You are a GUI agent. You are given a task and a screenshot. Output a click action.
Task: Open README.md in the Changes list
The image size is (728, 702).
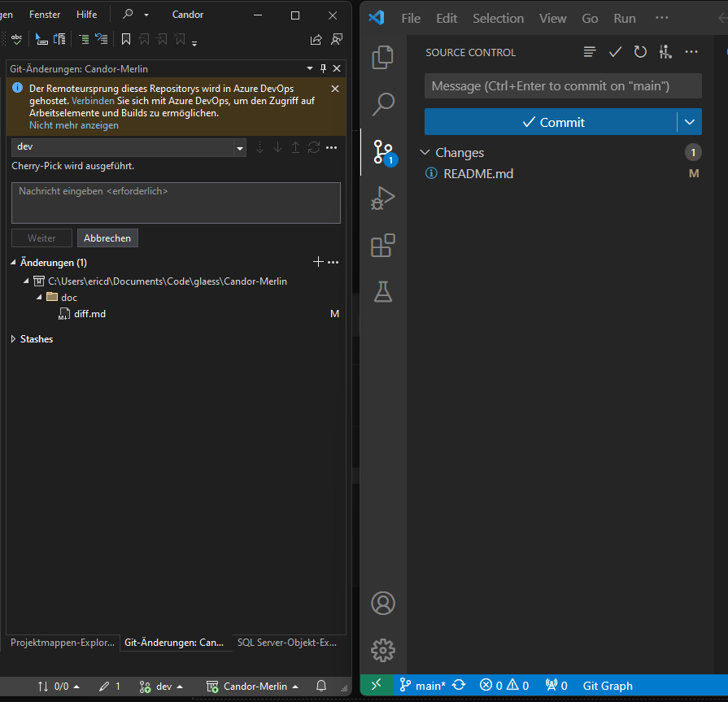tap(478, 173)
